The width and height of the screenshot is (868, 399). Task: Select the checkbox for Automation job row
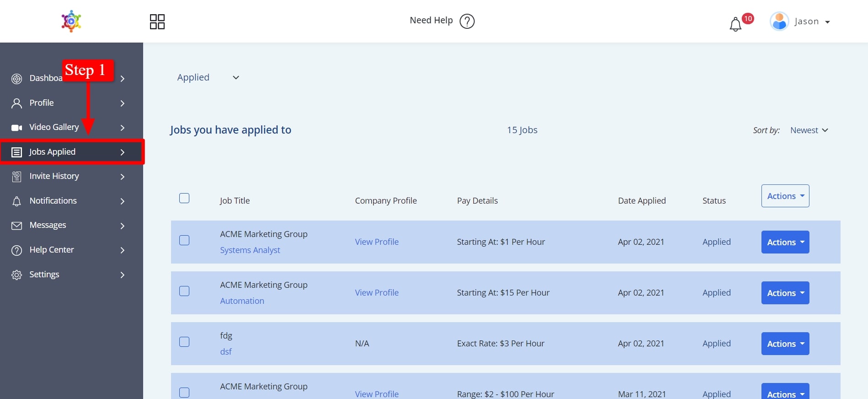[184, 291]
